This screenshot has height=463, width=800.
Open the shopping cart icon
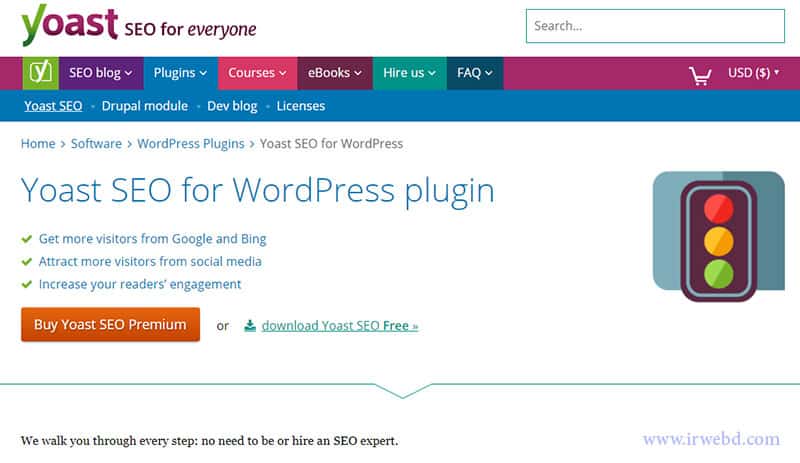click(x=700, y=76)
